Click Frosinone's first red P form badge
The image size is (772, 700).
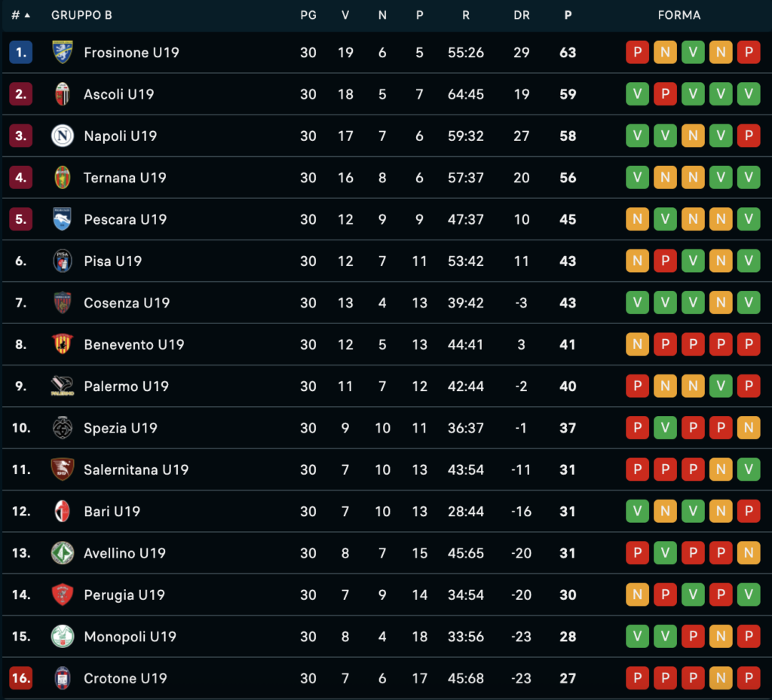click(x=637, y=52)
